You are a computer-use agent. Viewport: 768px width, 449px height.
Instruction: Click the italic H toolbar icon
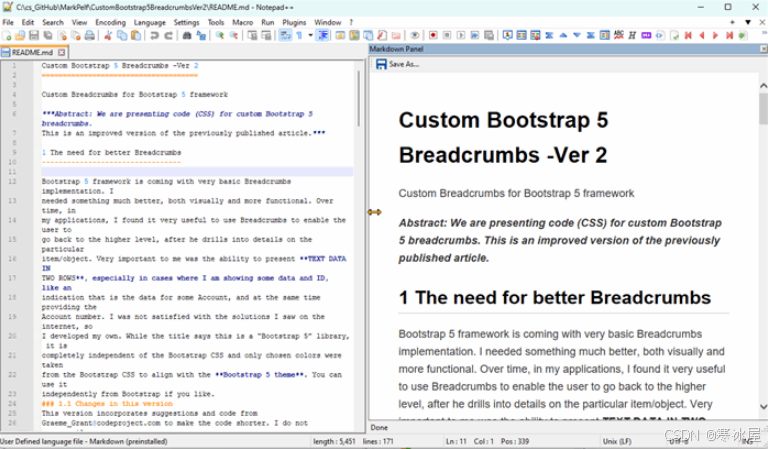pyautogui.click(x=632, y=35)
